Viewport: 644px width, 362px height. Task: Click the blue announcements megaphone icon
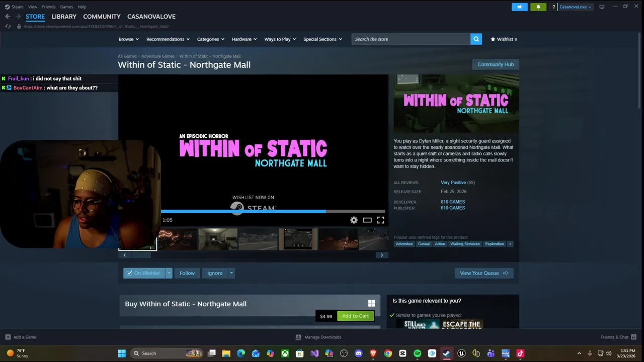(520, 7)
